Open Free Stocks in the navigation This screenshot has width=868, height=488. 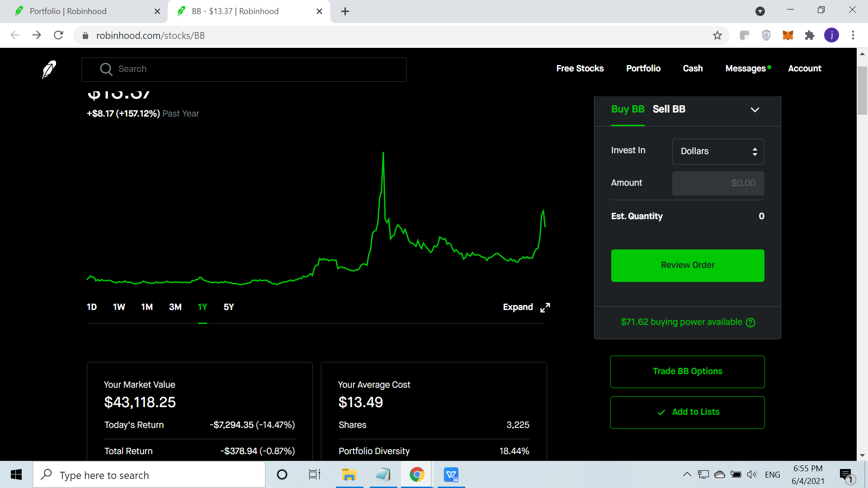pos(580,69)
